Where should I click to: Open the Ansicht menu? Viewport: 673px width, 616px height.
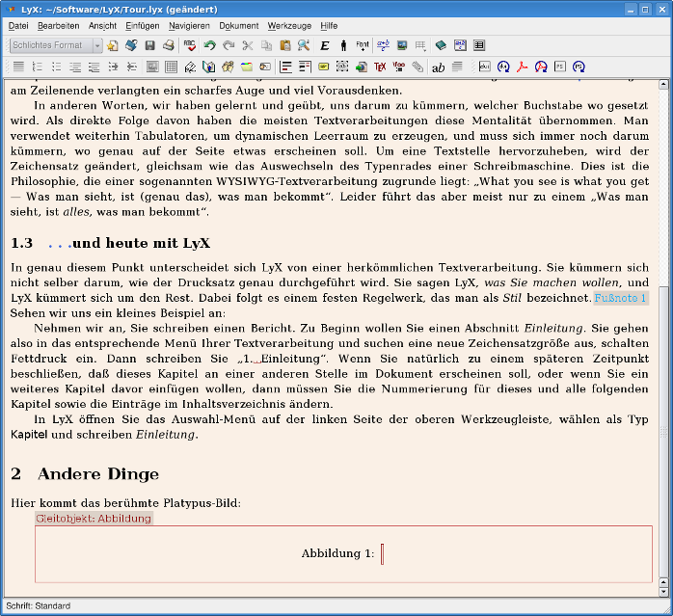tap(102, 26)
